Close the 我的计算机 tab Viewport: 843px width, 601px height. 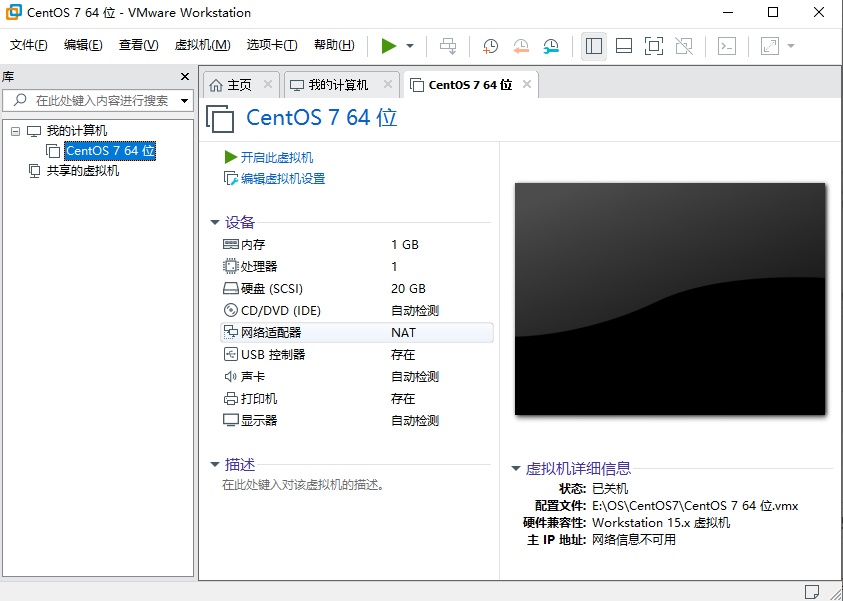pyautogui.click(x=388, y=84)
